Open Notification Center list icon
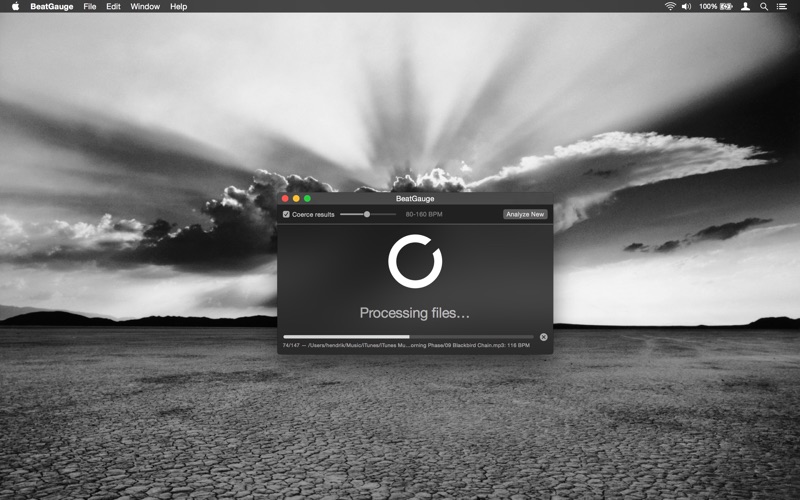 pos(782,6)
